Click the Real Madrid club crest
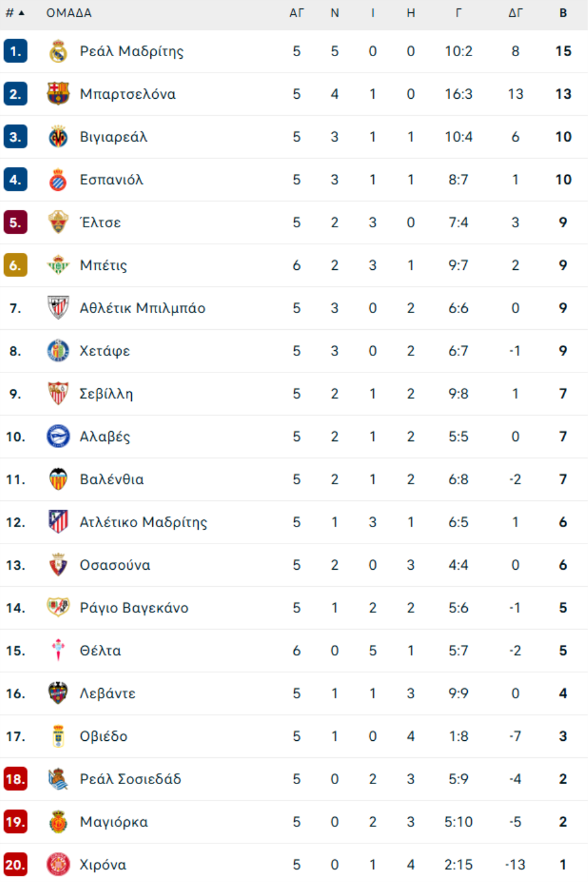 [58, 51]
